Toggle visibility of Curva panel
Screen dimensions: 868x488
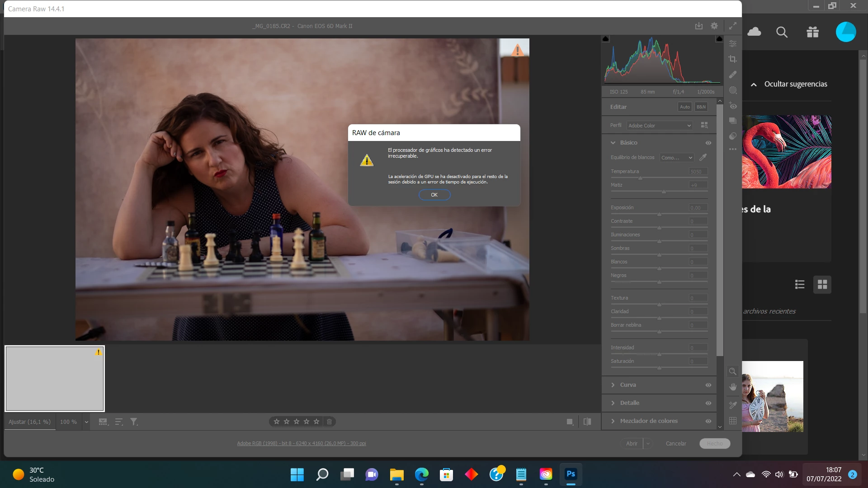click(x=708, y=385)
